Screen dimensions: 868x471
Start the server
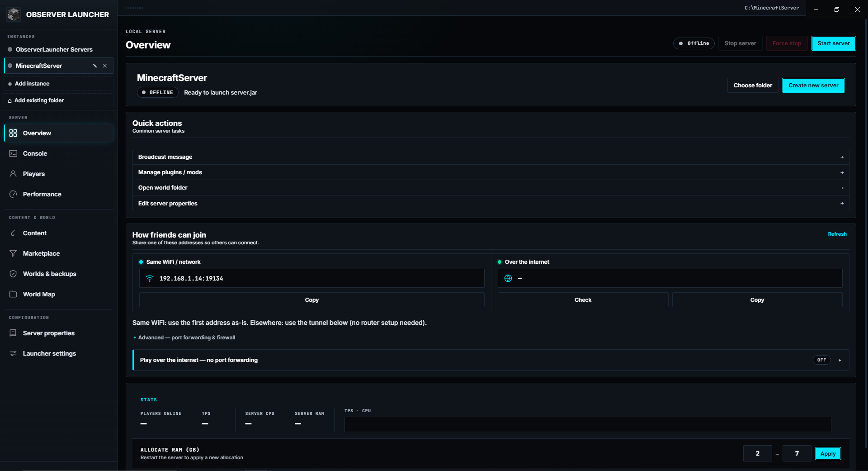[833, 43]
